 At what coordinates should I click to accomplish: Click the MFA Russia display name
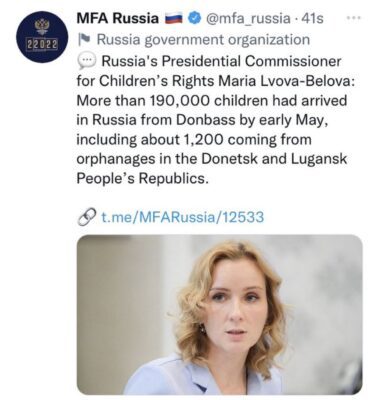(118, 18)
